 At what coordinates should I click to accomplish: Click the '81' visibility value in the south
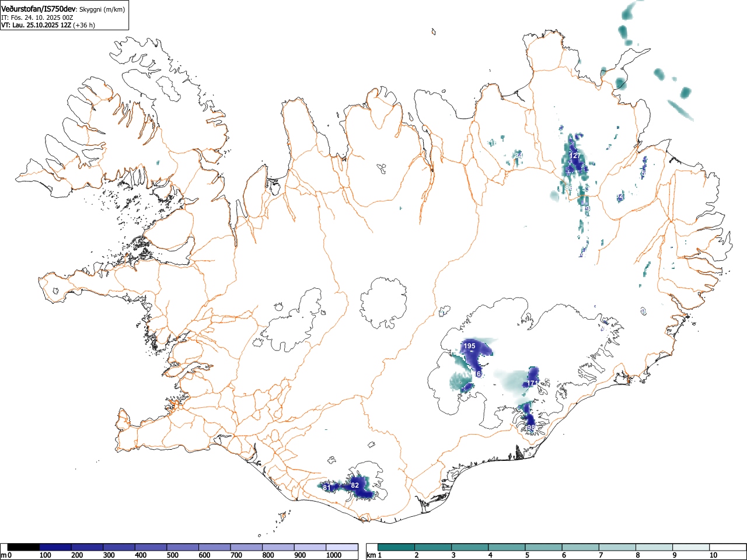point(327,487)
